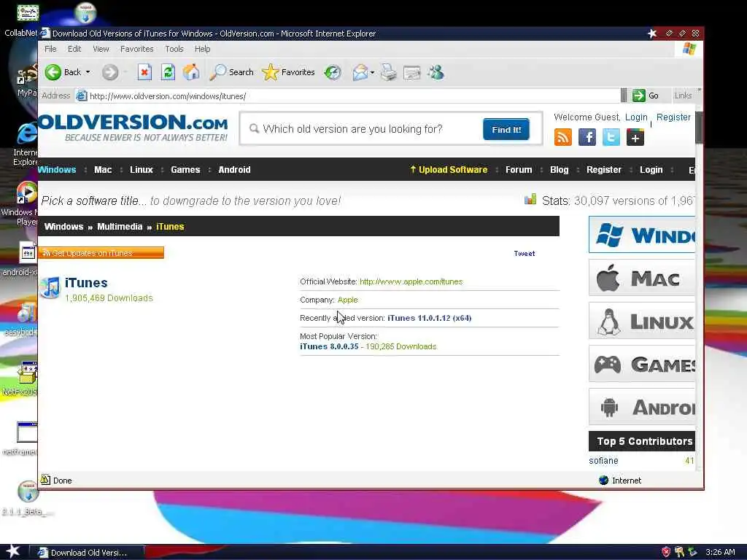Follow the Login link near Welcome Guest
The width and height of the screenshot is (747, 560).
click(x=636, y=117)
